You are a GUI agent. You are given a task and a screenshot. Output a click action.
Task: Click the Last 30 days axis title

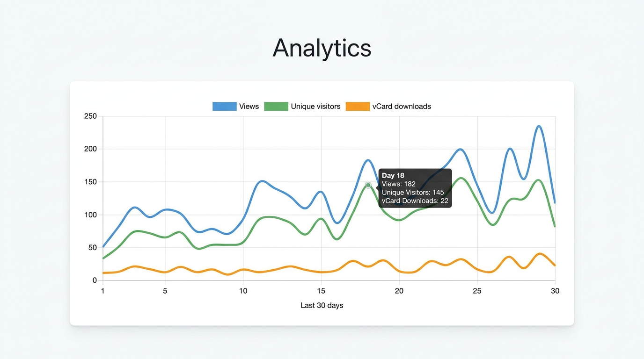point(322,305)
